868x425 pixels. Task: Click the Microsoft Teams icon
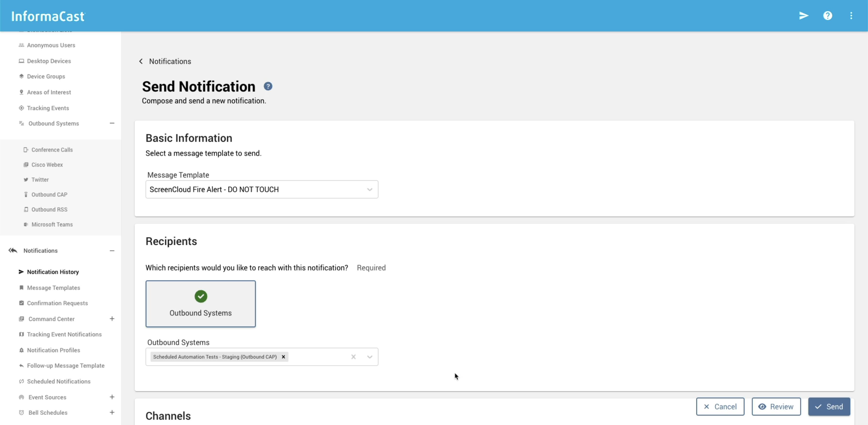(26, 224)
